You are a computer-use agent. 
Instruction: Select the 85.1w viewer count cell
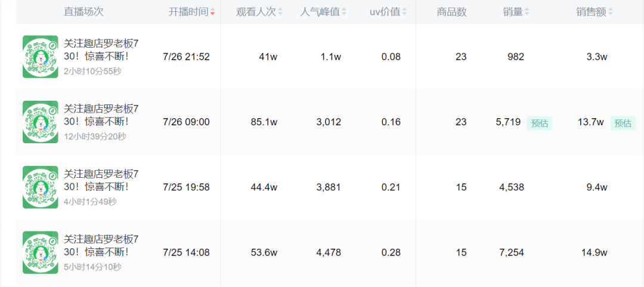pos(264,122)
